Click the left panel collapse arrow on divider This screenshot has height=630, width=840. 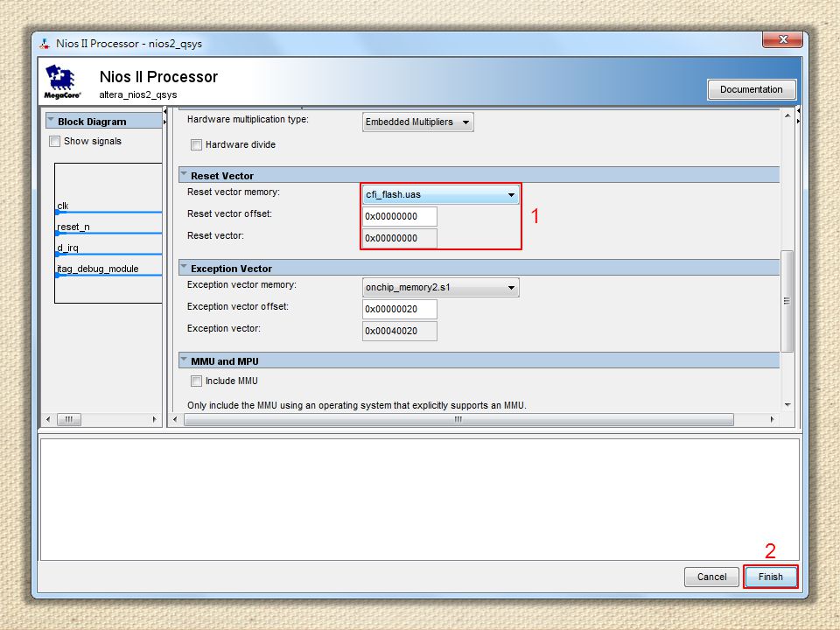[x=164, y=110]
